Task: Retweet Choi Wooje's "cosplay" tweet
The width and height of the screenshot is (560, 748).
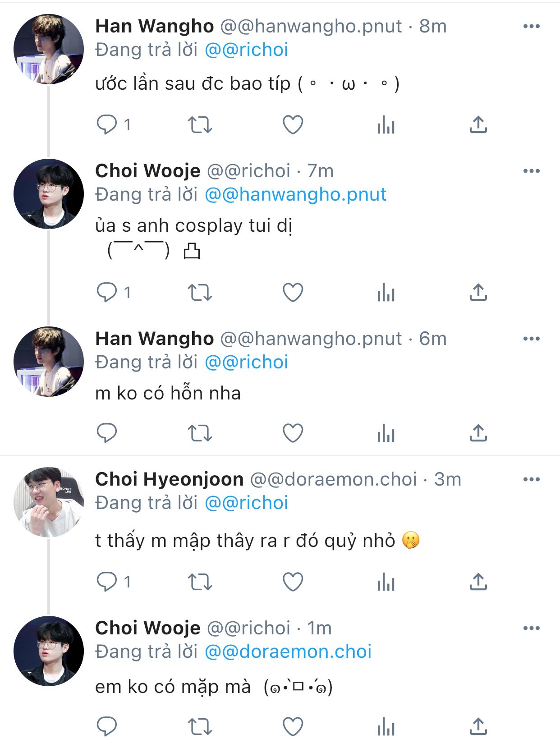Action: [200, 293]
